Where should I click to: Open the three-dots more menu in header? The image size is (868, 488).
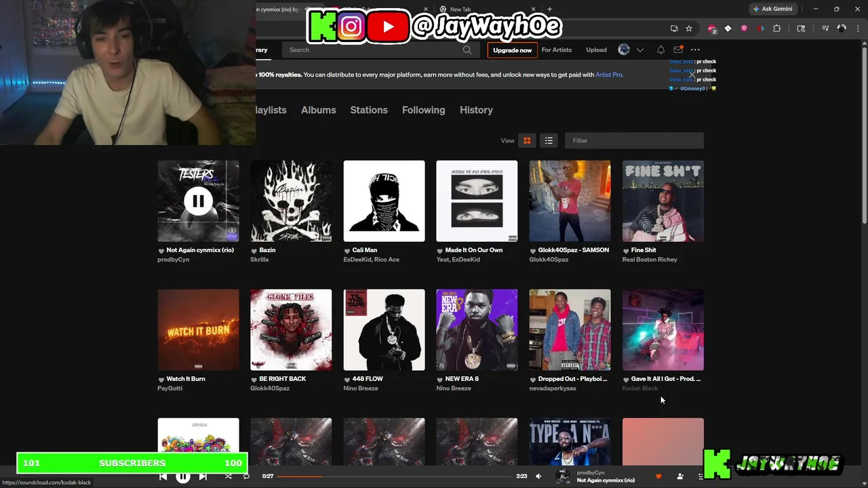click(x=695, y=49)
